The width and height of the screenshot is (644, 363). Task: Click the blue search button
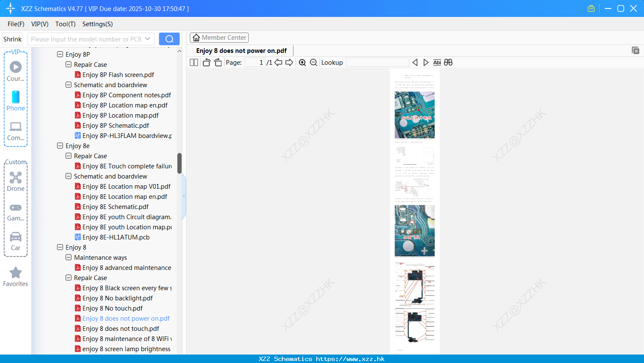point(169,39)
